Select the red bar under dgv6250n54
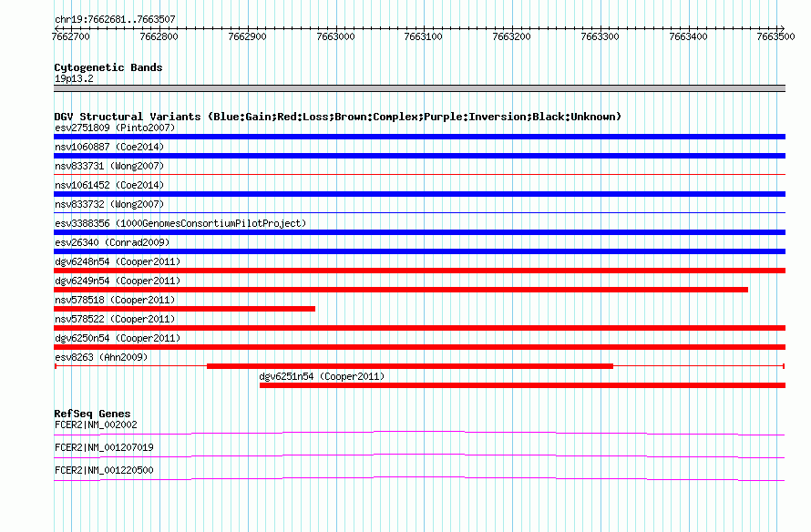Image resolution: width=811 pixels, height=532 pixels. pos(419,347)
